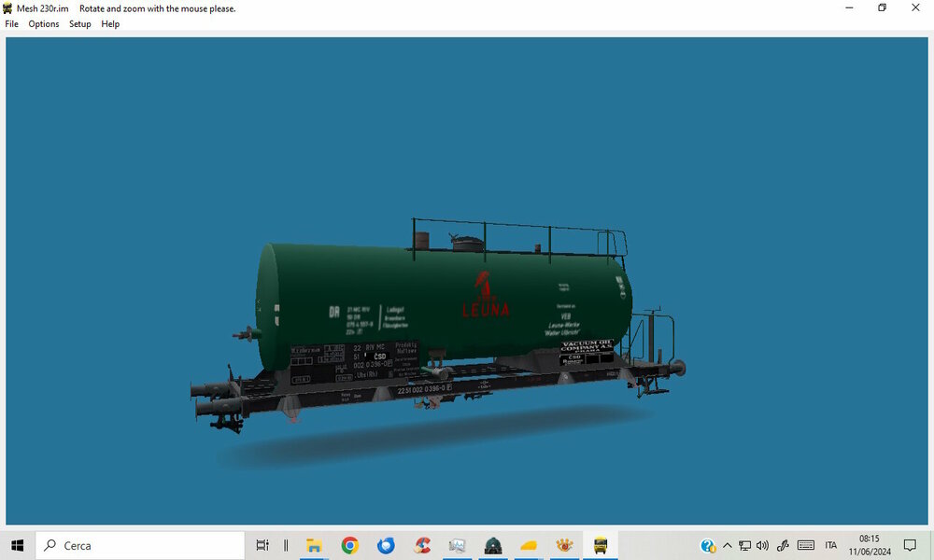Open CCleaner from the taskbar

coord(422,545)
